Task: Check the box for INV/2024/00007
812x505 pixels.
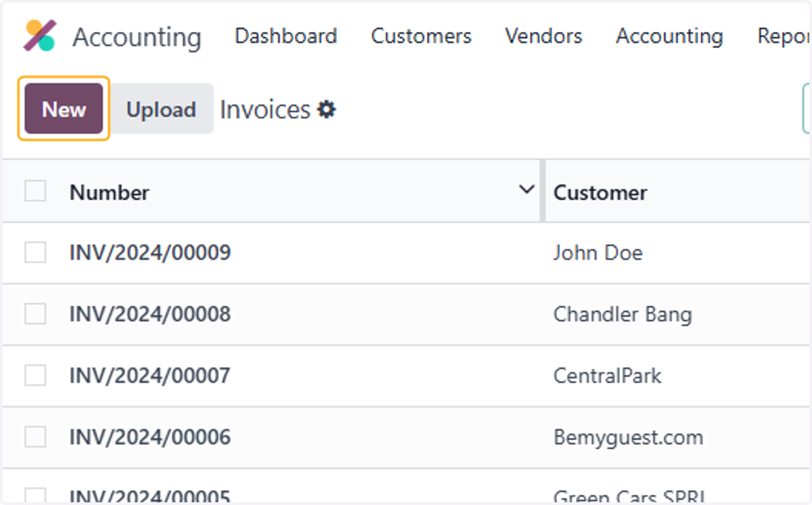Action: (x=35, y=375)
